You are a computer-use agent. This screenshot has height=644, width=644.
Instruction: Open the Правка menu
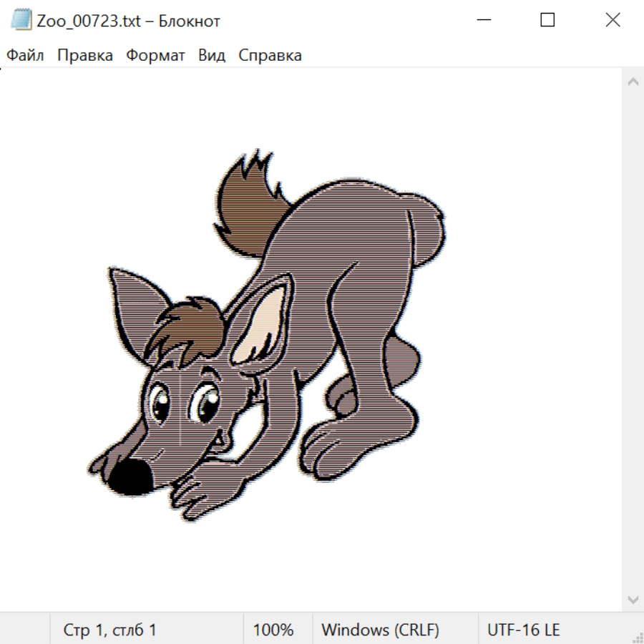85,55
